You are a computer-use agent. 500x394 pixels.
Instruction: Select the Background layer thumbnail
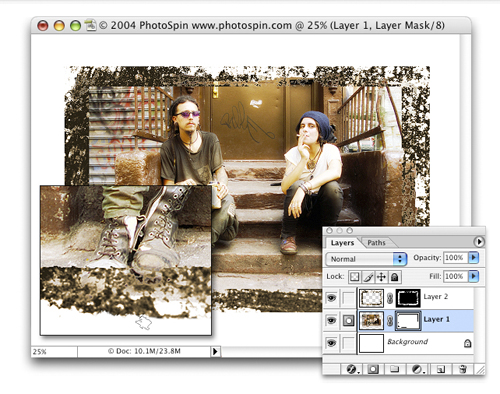click(371, 343)
